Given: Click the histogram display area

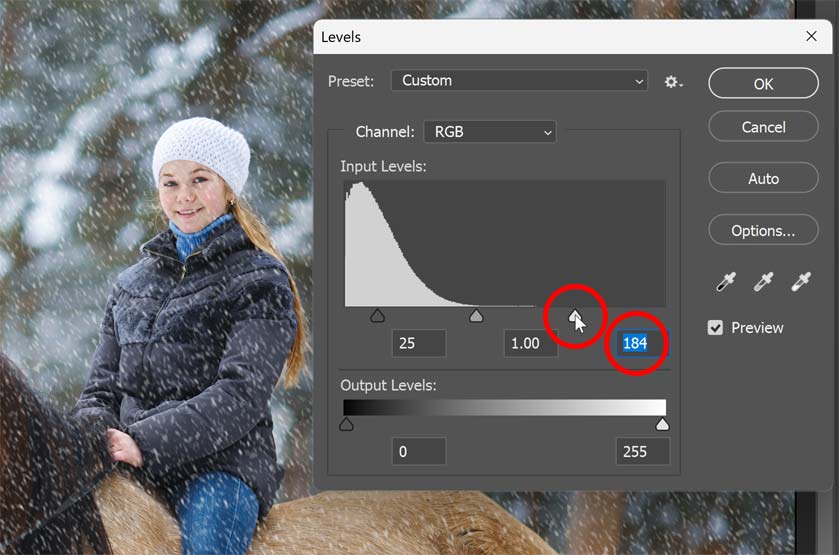Looking at the screenshot, I should point(505,244).
